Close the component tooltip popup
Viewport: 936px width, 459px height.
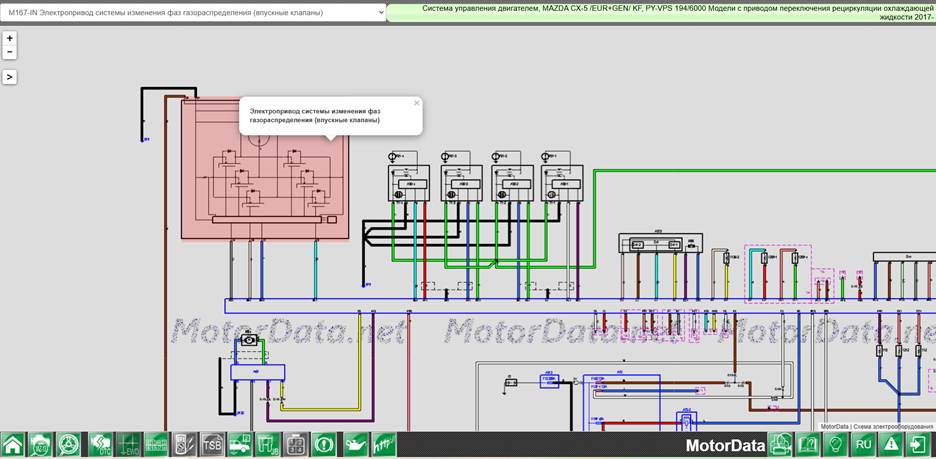coord(416,103)
